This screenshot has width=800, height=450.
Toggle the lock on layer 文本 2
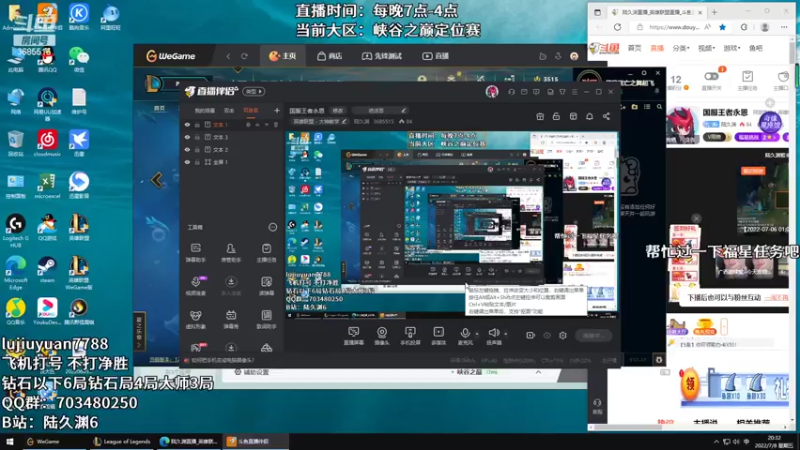click(x=197, y=149)
